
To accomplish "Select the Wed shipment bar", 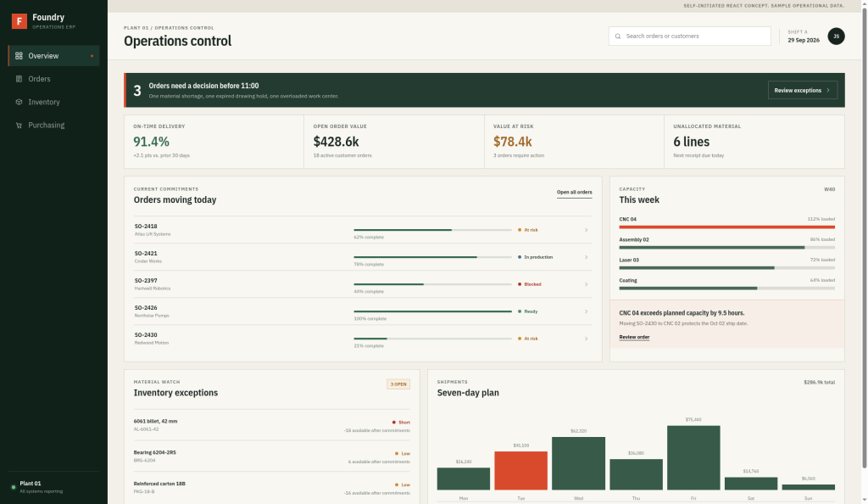I will point(578,463).
